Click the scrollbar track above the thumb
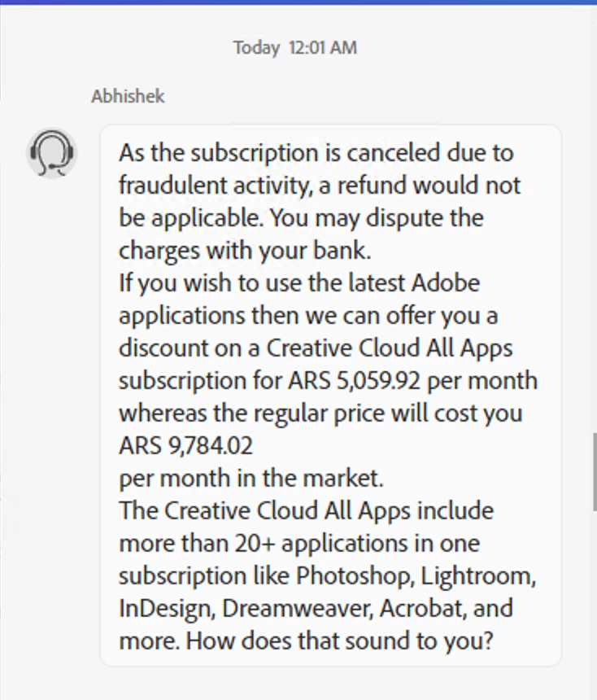Viewport: 597px width, 700px height. click(594, 244)
